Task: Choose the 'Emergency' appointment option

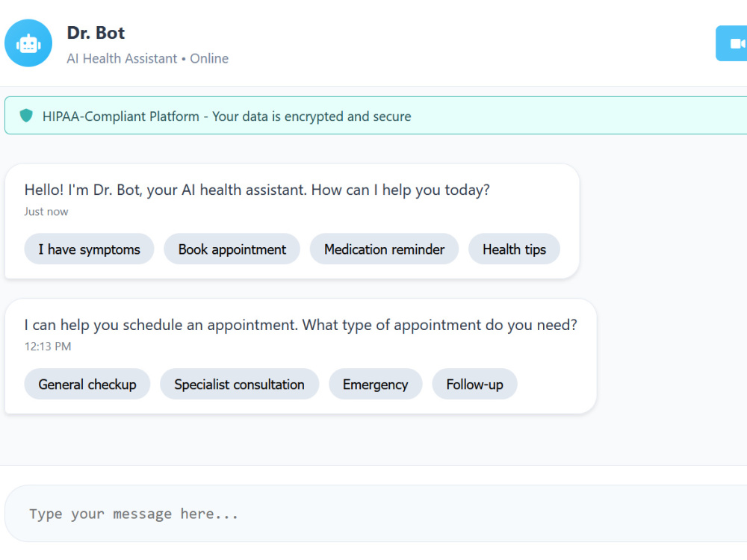Action: [x=376, y=384]
